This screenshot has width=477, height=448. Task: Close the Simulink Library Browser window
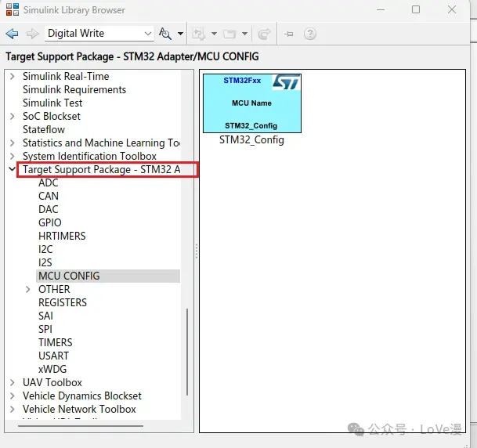(x=452, y=9)
